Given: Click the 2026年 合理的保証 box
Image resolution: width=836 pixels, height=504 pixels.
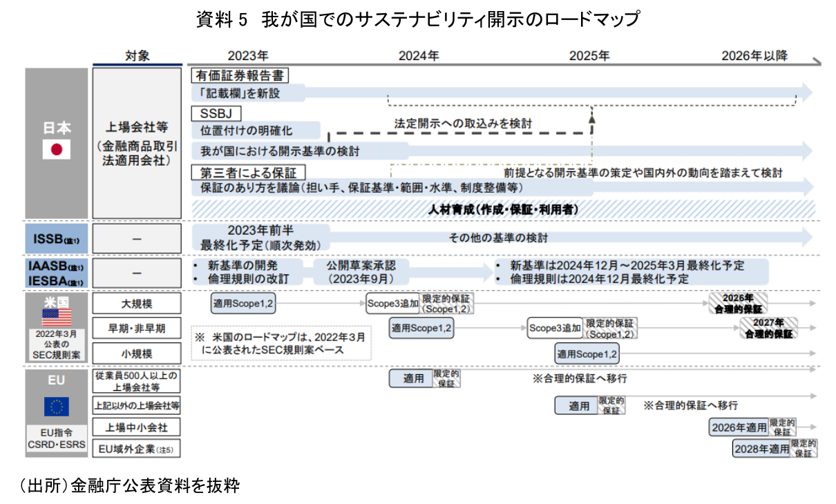Looking at the screenshot, I should 739,304.
